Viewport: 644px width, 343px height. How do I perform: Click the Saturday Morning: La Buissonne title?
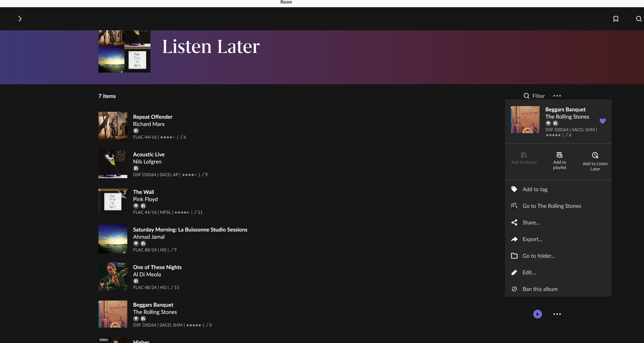(190, 230)
